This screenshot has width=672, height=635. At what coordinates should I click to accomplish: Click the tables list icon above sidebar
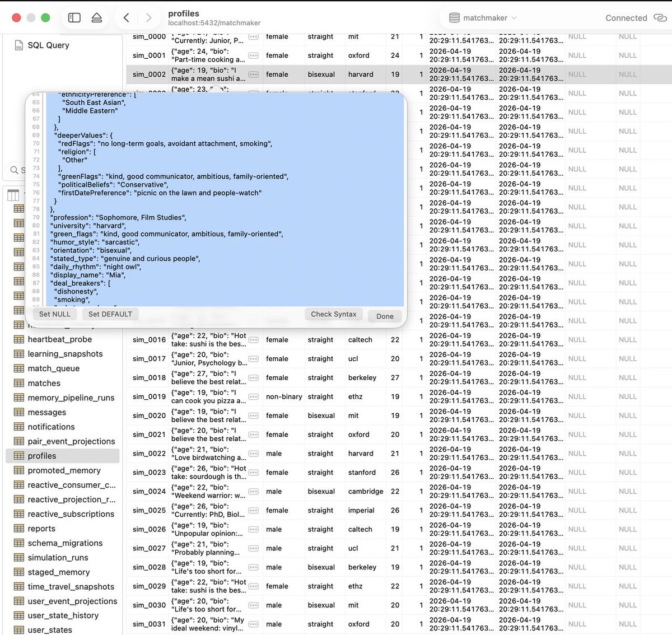(x=13, y=195)
